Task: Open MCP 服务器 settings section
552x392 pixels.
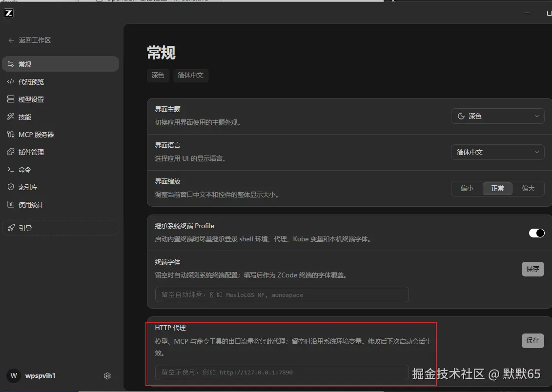Action: click(61, 134)
